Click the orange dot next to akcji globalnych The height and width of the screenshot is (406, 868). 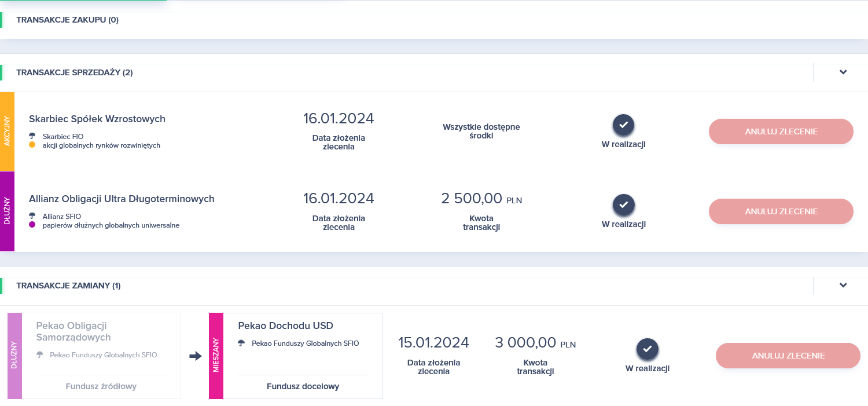pos(32,145)
